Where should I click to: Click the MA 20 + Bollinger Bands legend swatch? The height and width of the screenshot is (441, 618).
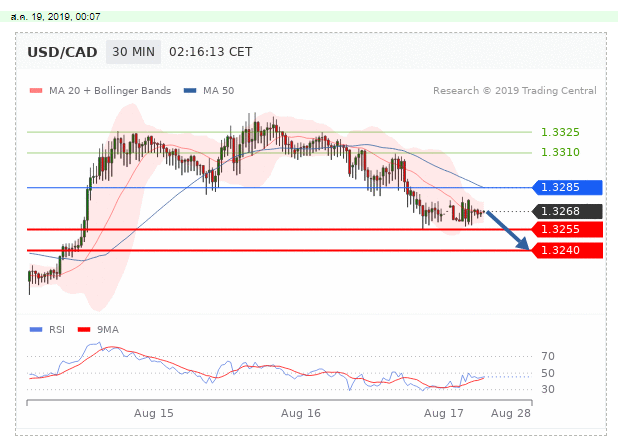click(36, 91)
